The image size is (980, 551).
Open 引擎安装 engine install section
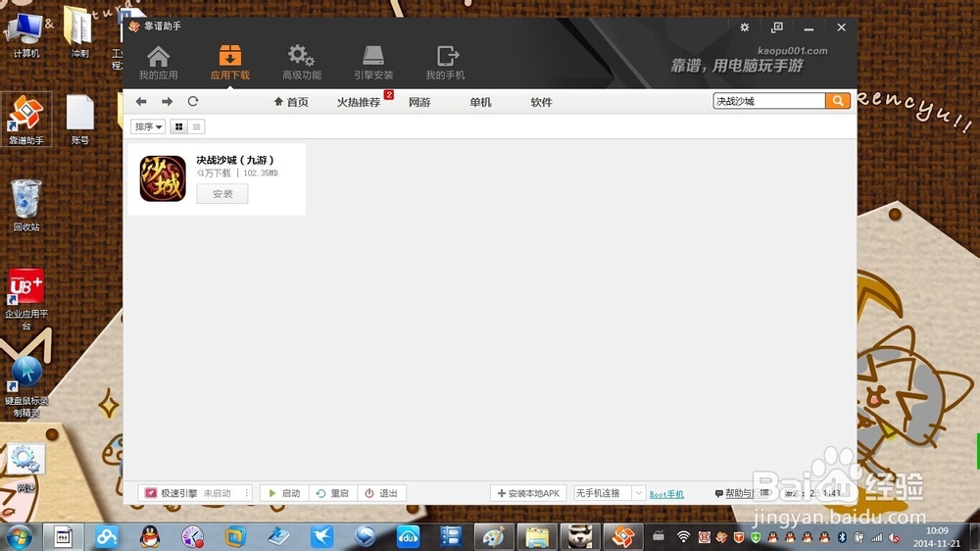tap(373, 63)
